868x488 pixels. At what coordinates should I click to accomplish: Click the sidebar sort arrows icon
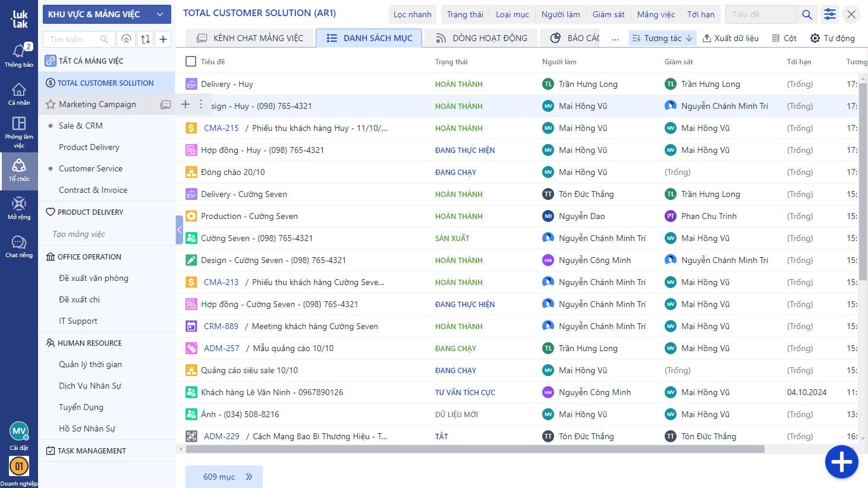(x=145, y=39)
